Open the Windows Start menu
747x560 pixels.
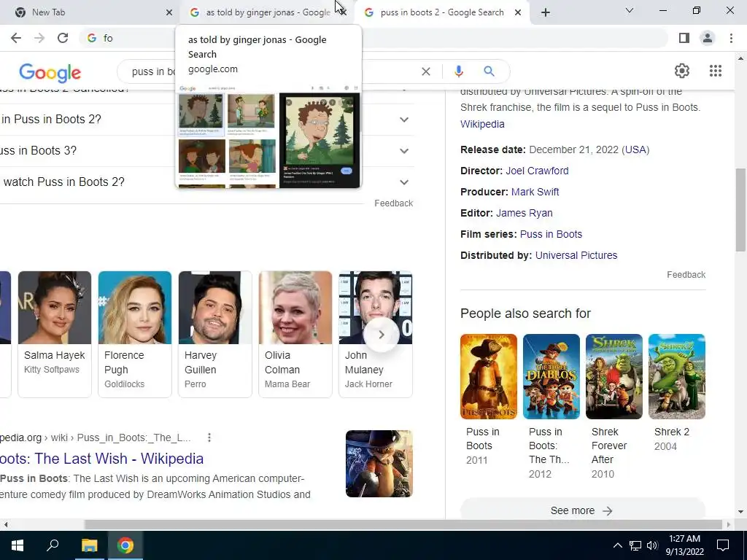(18, 545)
